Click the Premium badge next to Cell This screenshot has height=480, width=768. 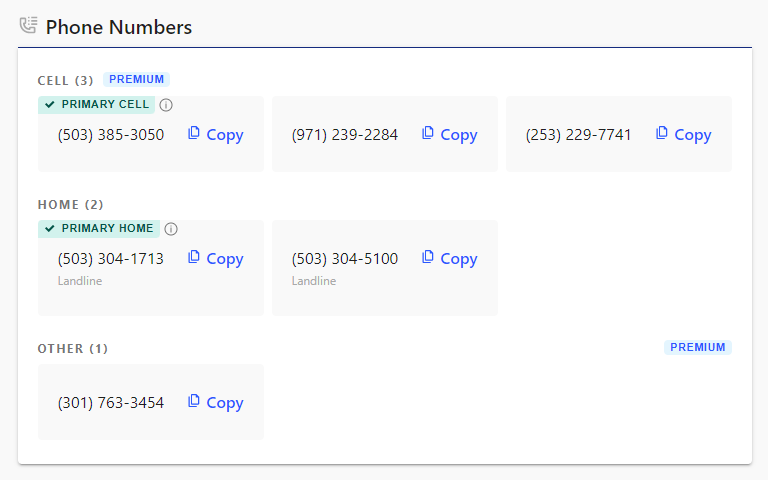click(136, 79)
